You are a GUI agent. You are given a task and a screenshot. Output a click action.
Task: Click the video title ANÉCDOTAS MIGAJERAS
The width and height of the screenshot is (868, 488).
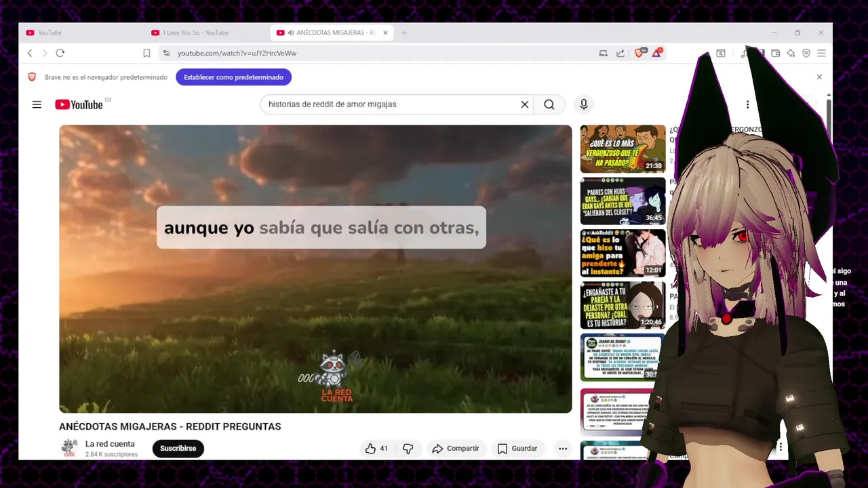170,426
